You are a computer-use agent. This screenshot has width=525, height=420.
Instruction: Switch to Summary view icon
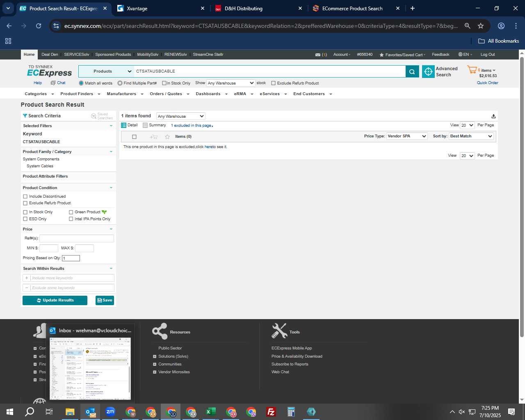coord(145,125)
